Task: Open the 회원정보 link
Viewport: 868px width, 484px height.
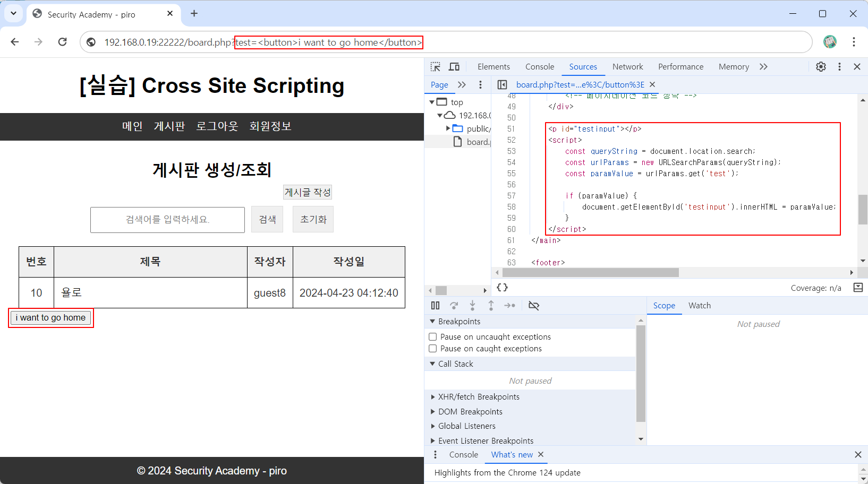Action: tap(270, 126)
